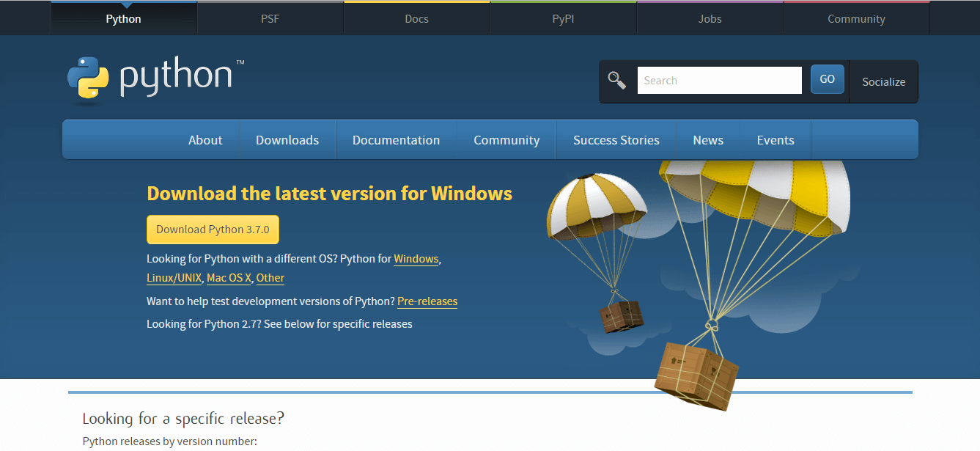The height and width of the screenshot is (451, 980).
Task: Open the Socialize menu
Action: 883,81
